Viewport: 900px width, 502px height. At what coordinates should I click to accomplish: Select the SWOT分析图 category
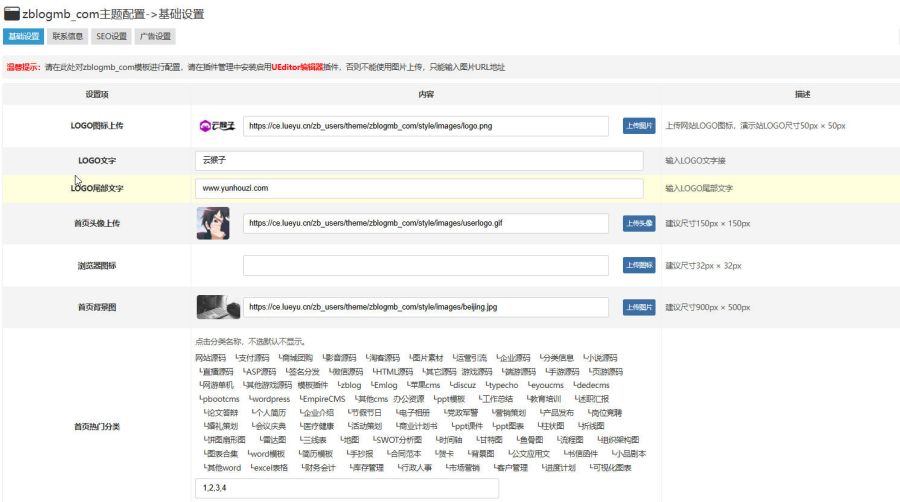point(399,440)
